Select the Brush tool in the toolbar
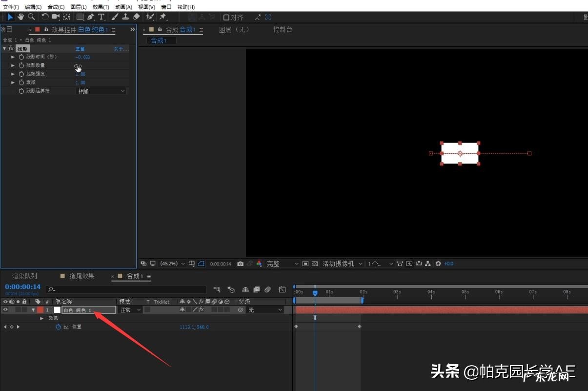The height and width of the screenshot is (391, 588). (x=114, y=17)
